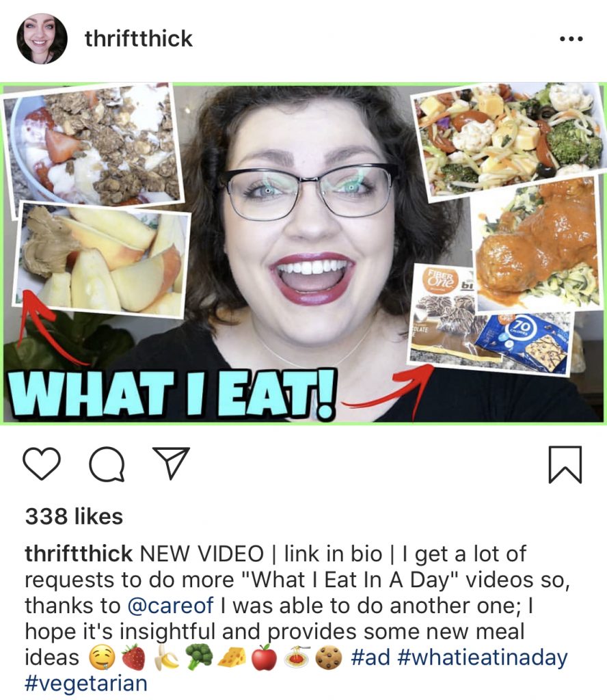Open the @careof mention link
607x700 pixels.
[170, 606]
